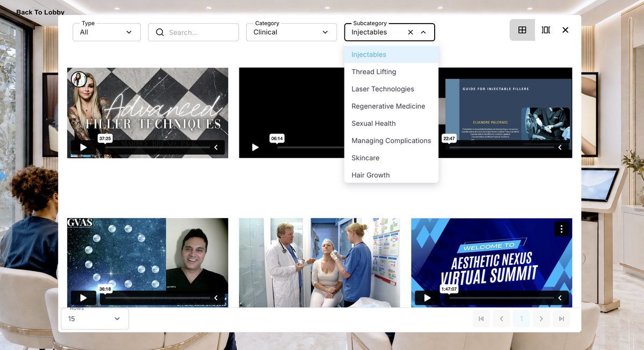Select Skincare subcategory
644x350 pixels.
[x=391, y=158]
